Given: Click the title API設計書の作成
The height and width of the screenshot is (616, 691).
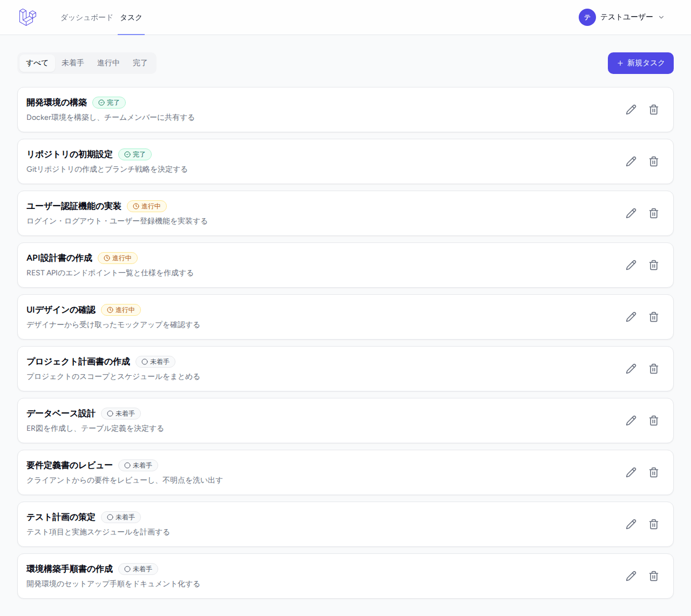Looking at the screenshot, I should (59, 258).
